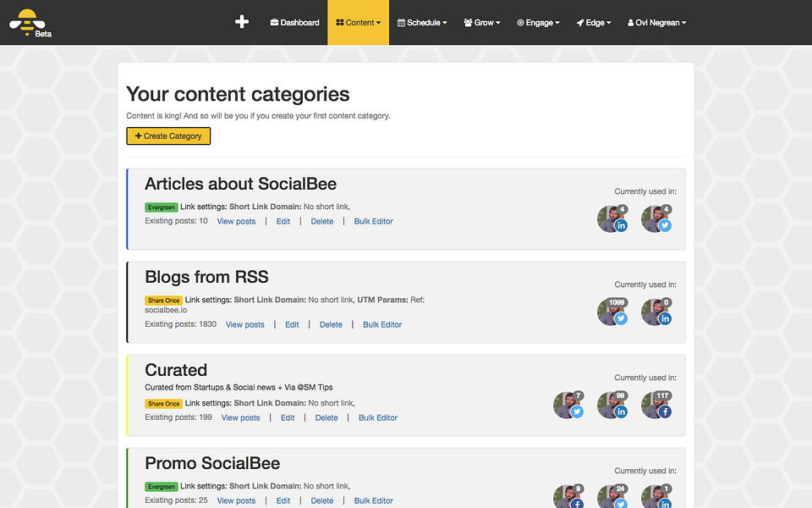Click the 'Existing posts: 1830' text
Image resolution: width=812 pixels, height=508 pixels.
181,324
